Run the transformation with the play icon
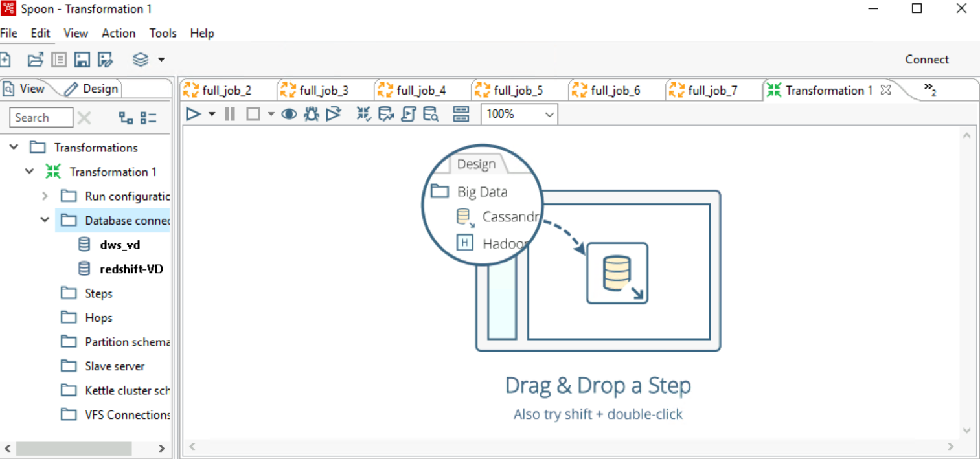The image size is (980, 459). coord(193,115)
